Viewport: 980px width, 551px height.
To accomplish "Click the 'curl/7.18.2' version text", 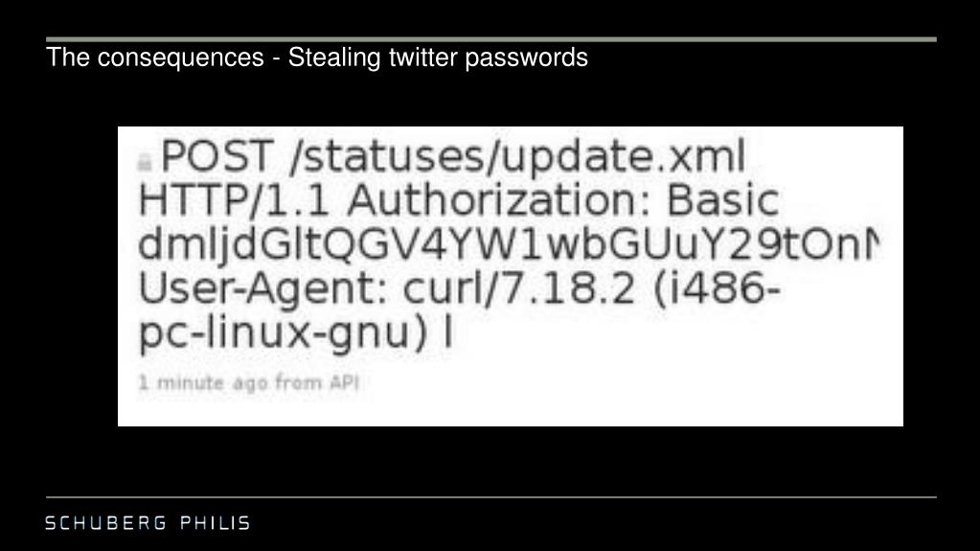I will coord(519,287).
